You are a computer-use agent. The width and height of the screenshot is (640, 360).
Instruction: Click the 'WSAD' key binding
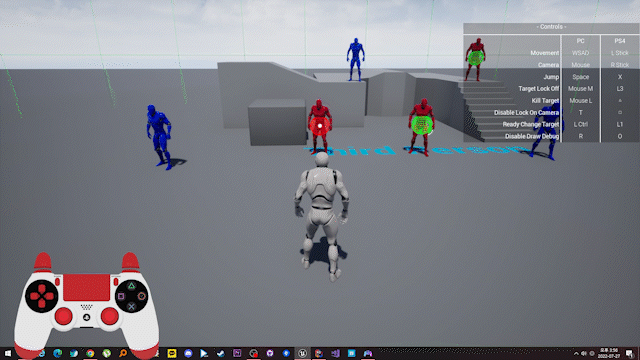[580, 53]
